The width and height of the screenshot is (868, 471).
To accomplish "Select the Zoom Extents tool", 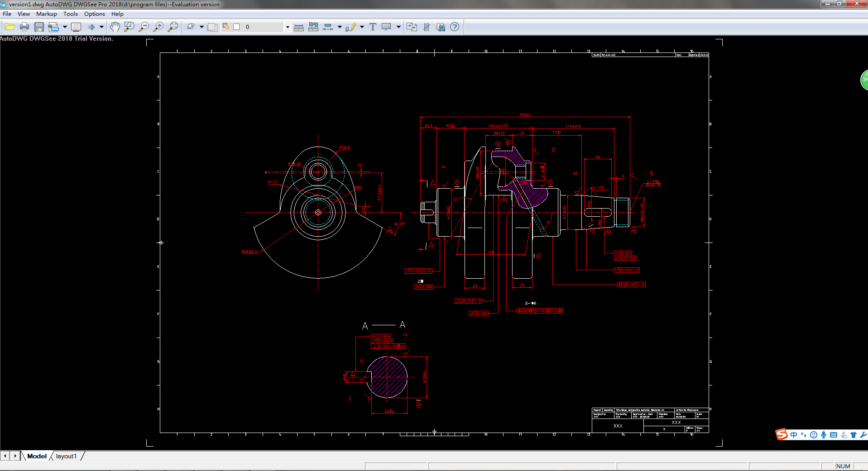I will coord(173,27).
